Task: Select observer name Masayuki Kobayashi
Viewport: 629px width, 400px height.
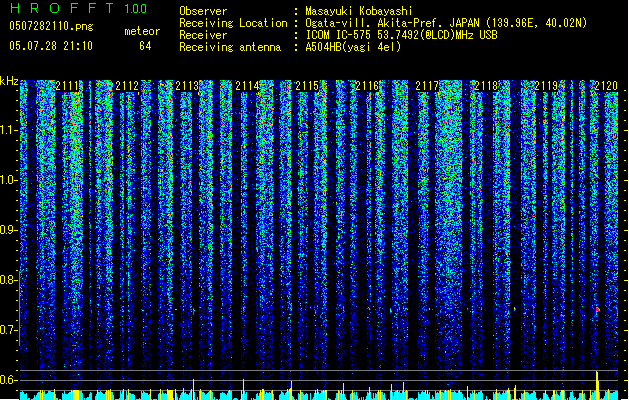Action: click(359, 11)
